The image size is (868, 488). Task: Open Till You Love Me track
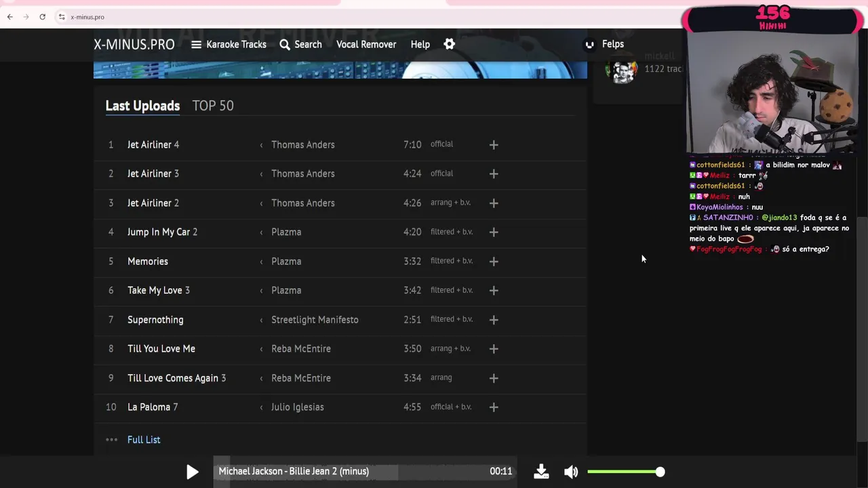click(161, 348)
